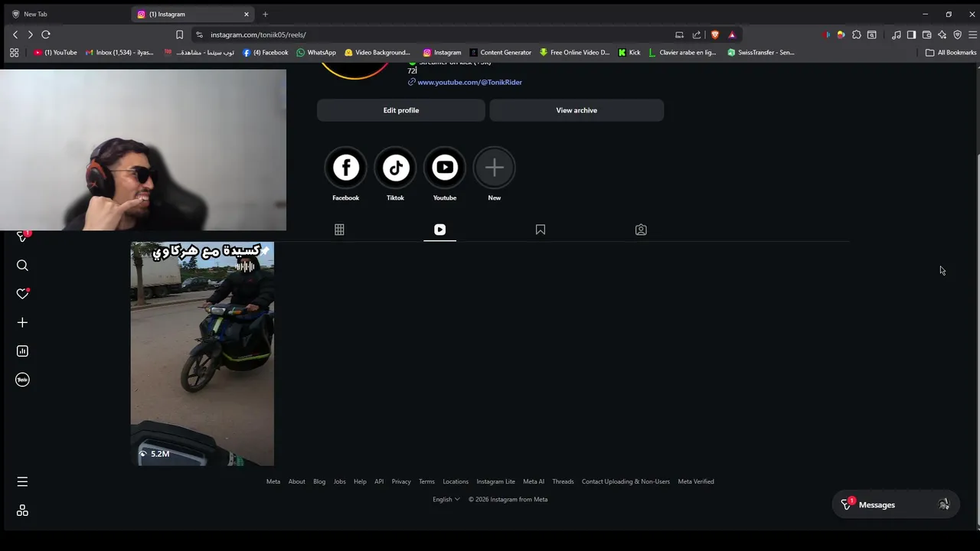Screen dimensions: 980x551
Task: Open the Terms footer link
Action: (x=426, y=481)
